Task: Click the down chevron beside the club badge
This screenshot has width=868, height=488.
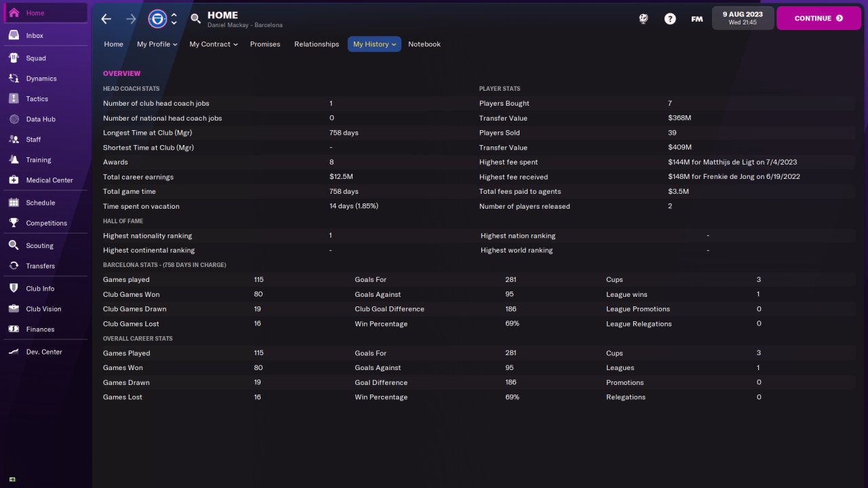Action: pos(174,23)
